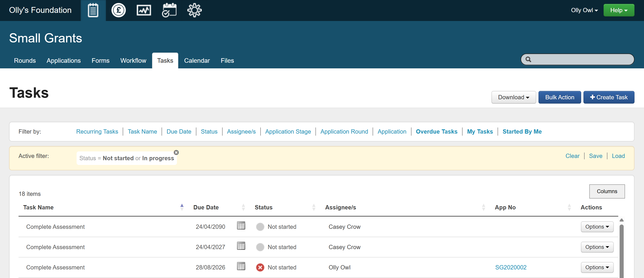Filter by Application Stage
This screenshot has height=278, width=644.
tap(288, 132)
